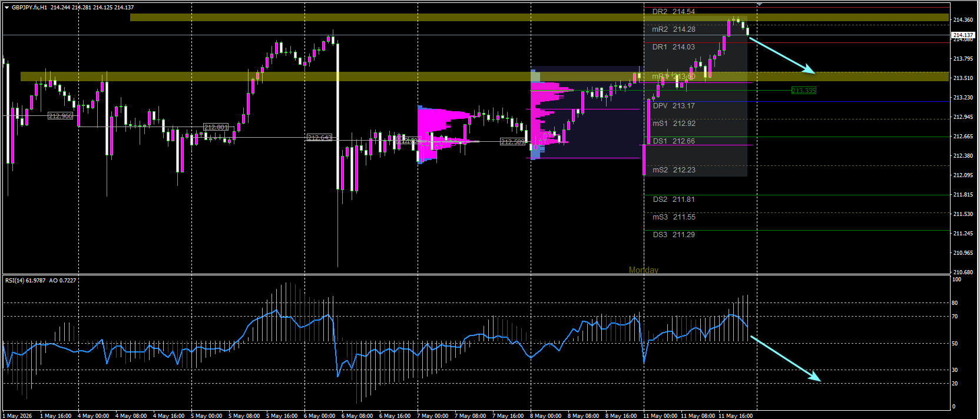Select the 1 May 2026 date label
980x419 pixels.
pos(17,415)
